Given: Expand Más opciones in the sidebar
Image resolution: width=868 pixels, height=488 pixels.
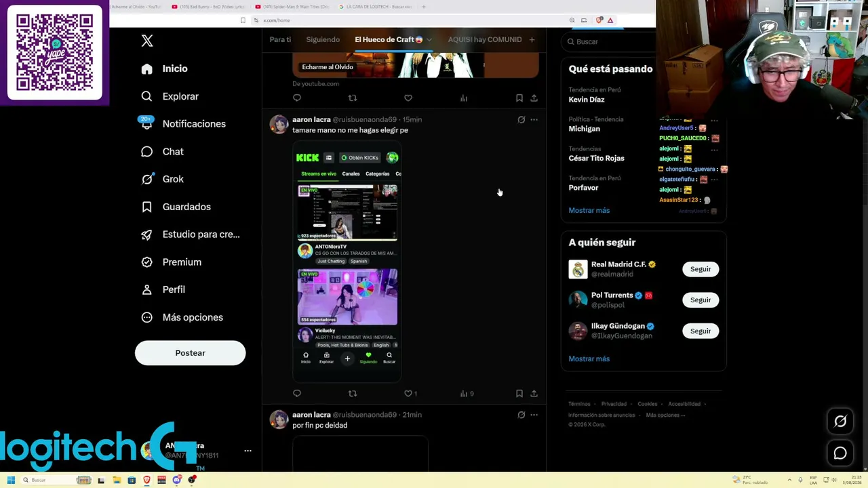Looking at the screenshot, I should 182,317.
